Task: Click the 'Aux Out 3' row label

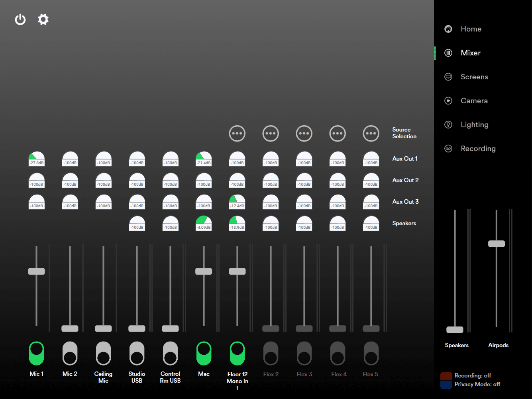Action: coord(405,202)
